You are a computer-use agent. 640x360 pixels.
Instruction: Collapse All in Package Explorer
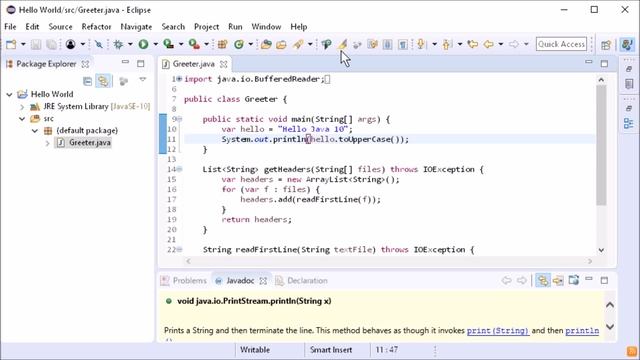[x=87, y=81]
